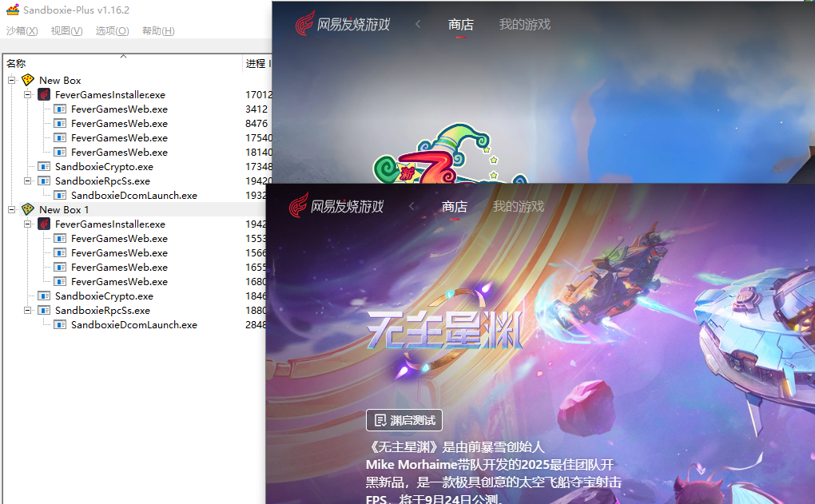This screenshot has width=815, height=504.
Task: Collapse SandboxieRpcSs.exe under New Box
Action: coord(27,181)
